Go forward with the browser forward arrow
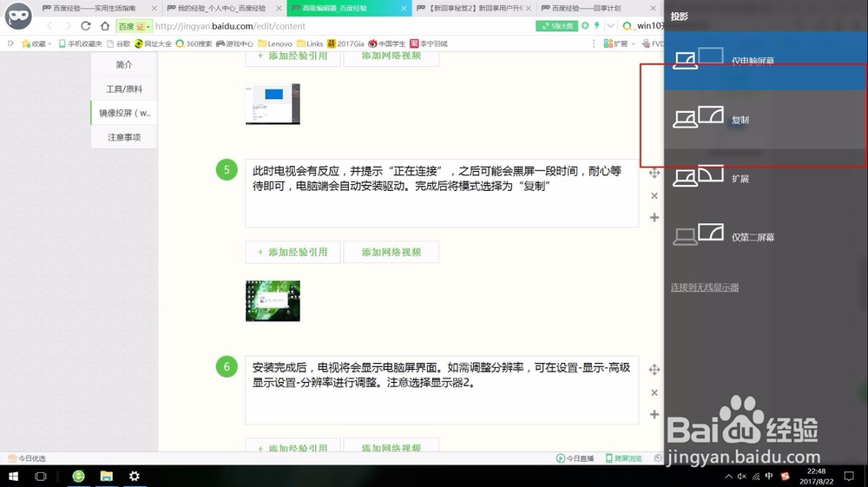868x487 pixels. (68, 26)
